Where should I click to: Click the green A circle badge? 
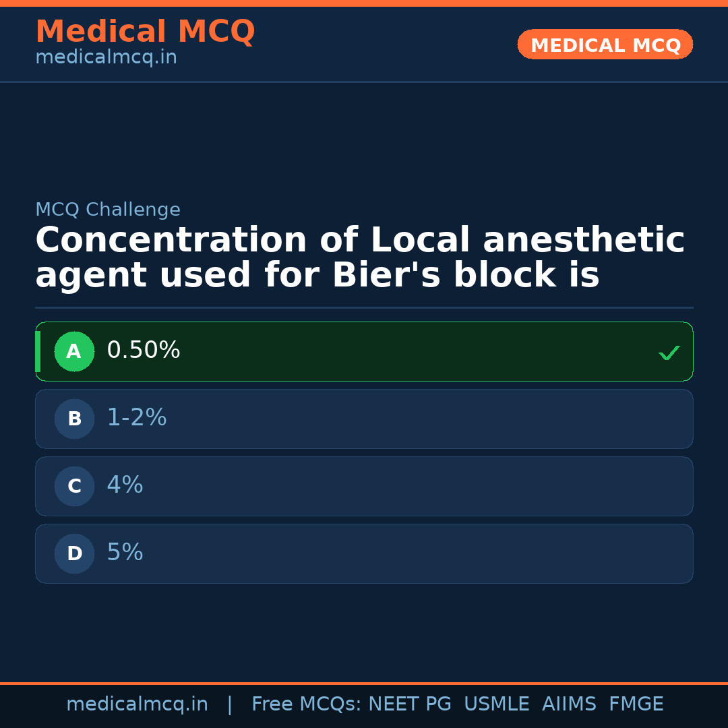point(74,352)
